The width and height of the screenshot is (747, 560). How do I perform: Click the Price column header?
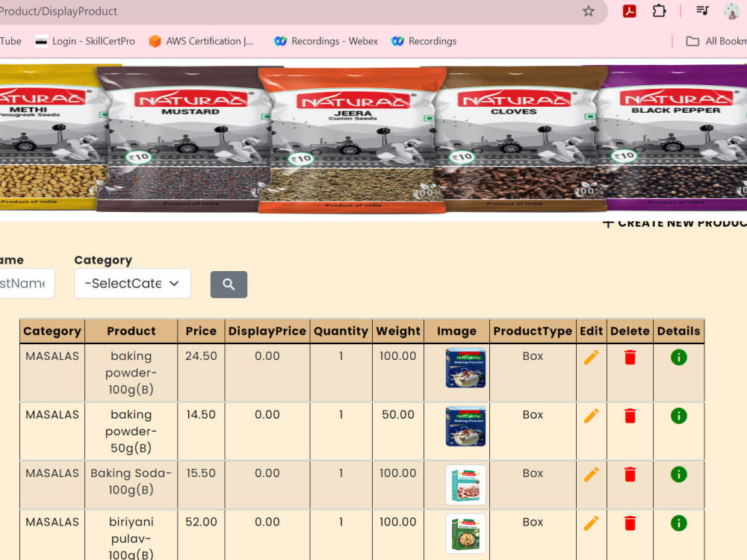pos(201,332)
